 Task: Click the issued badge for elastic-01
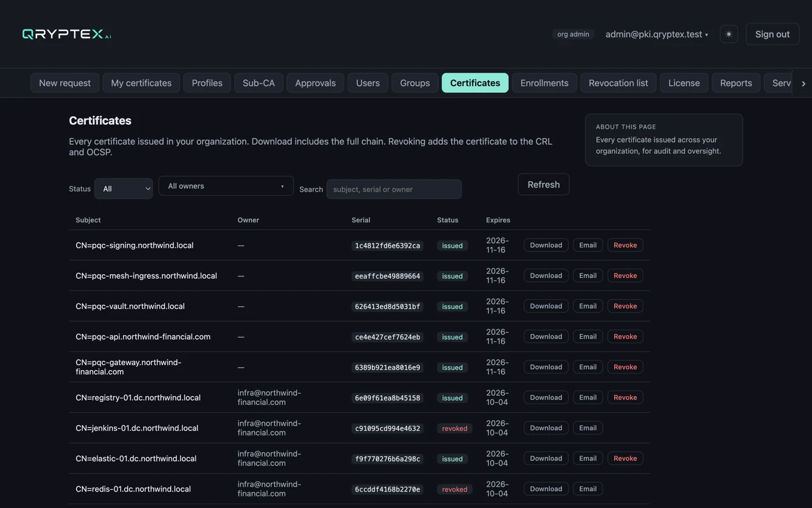[x=452, y=459]
